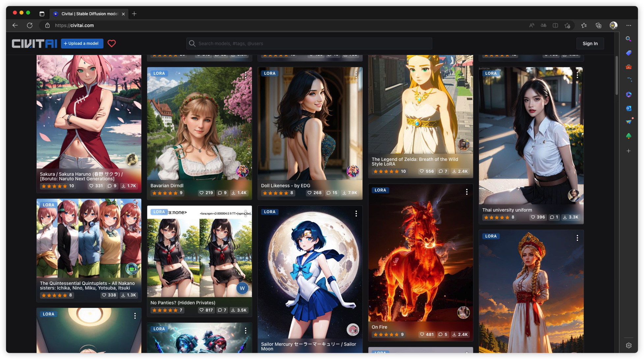This screenshot has height=359, width=644.
Task: Click the red heart support icon
Action: pyautogui.click(x=112, y=43)
